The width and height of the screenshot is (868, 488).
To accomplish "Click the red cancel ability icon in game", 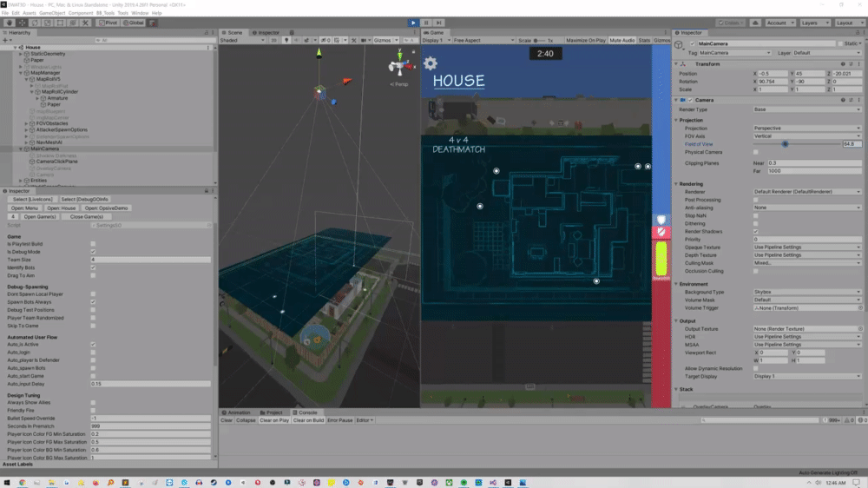I will pyautogui.click(x=661, y=232).
